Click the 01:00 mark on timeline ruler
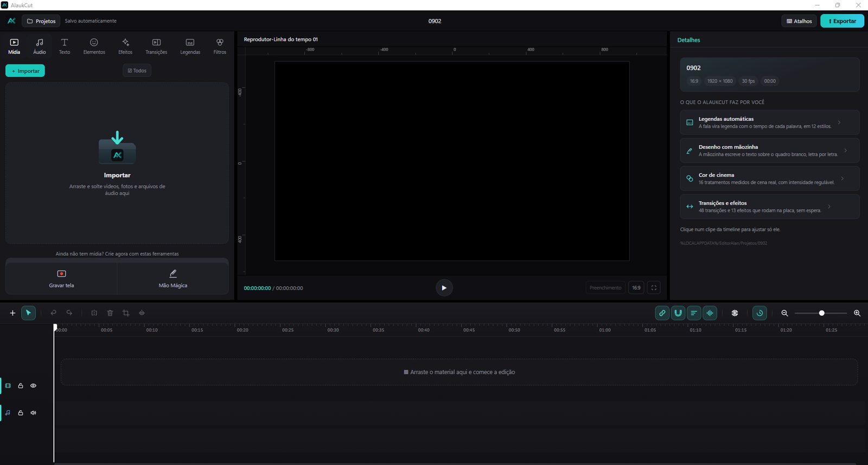 pyautogui.click(x=605, y=330)
